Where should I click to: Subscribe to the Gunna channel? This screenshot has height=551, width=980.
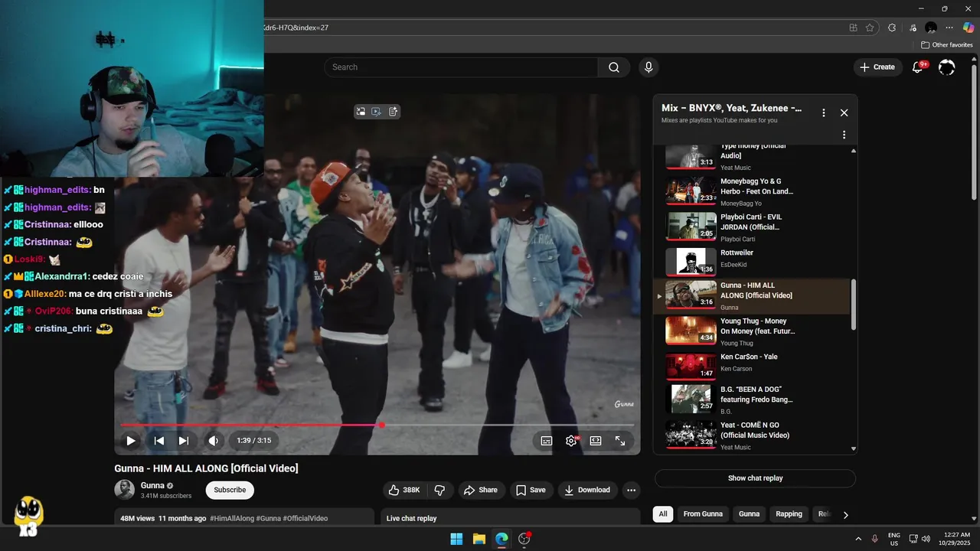coord(230,490)
